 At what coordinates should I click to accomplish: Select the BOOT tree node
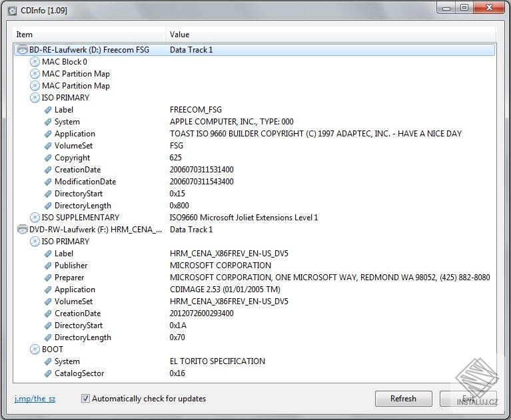[x=52, y=349]
